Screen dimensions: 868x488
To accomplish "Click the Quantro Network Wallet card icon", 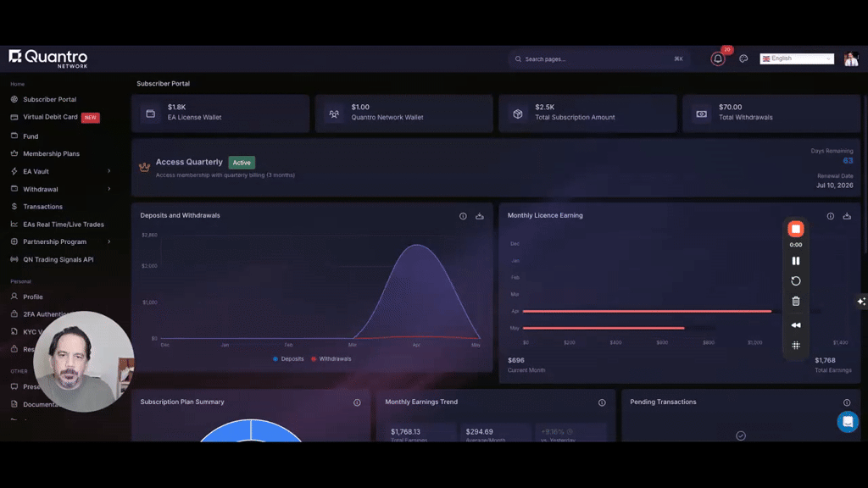I will click(334, 114).
